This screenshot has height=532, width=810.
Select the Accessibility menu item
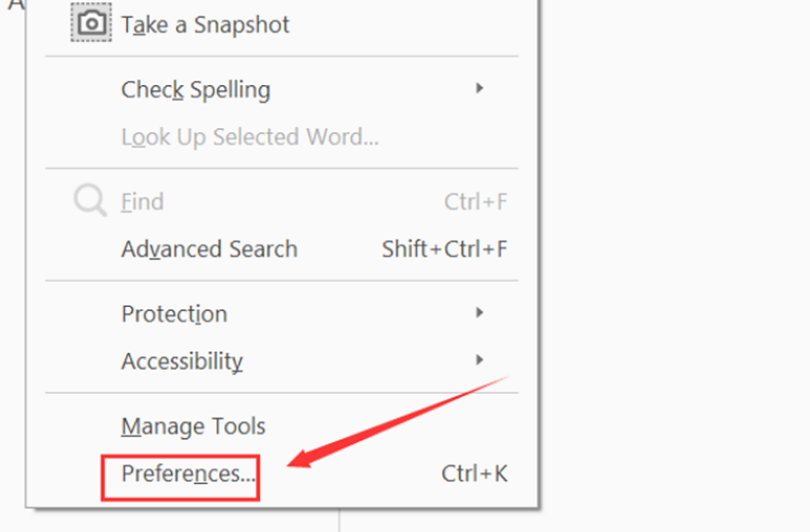pyautogui.click(x=182, y=361)
